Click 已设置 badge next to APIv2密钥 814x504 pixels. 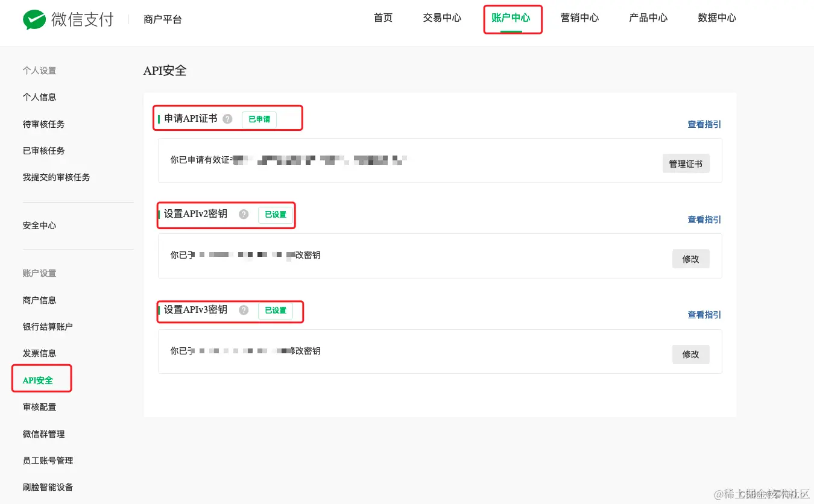276,215
